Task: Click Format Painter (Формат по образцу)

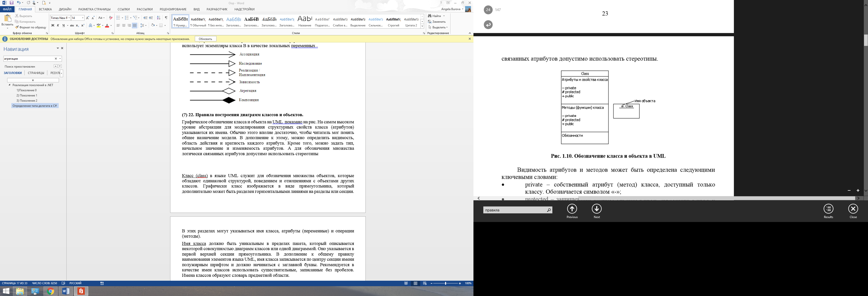Action: point(31,27)
